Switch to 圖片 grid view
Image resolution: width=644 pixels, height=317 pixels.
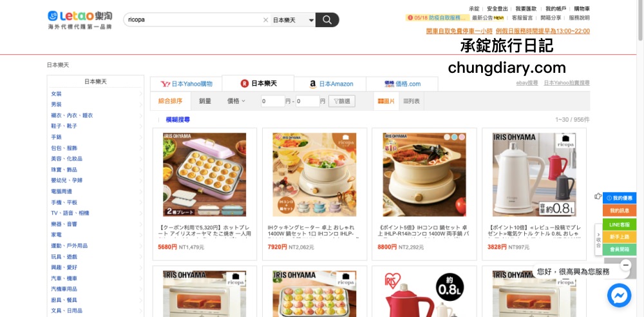click(386, 101)
